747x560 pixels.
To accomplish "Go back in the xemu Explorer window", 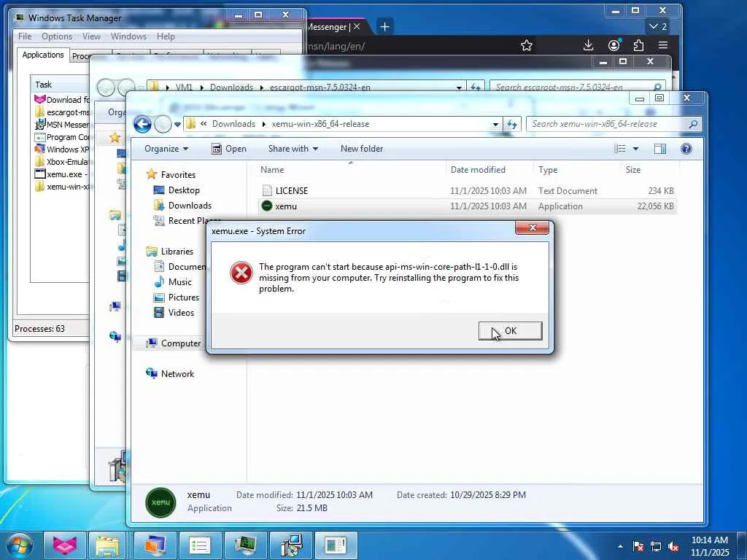I will (x=142, y=124).
